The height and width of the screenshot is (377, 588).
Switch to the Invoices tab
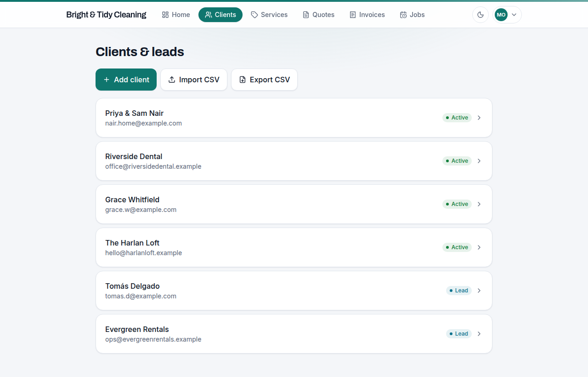tap(367, 15)
